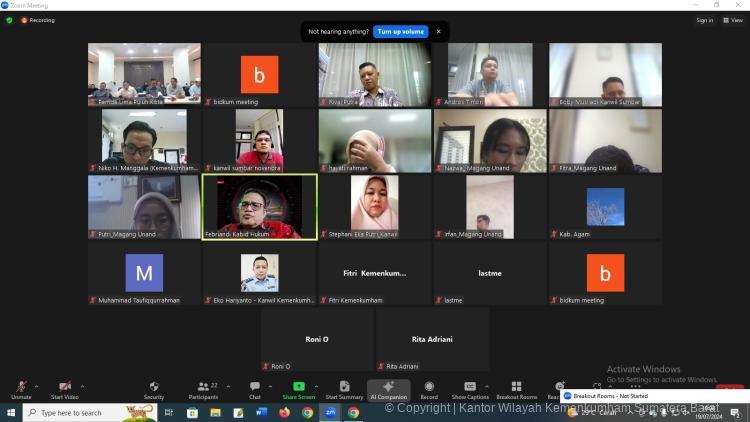Viewport: 750px width, 422px height.
Task: Expand the arrow next to Participants
Action: (x=228, y=386)
